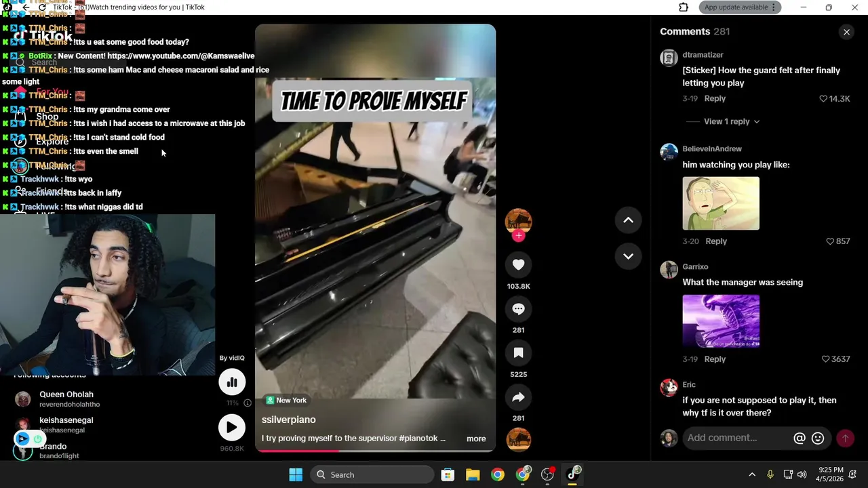Reply to dtramatizer's comment
Screen dimensions: 868x488
[715, 99]
